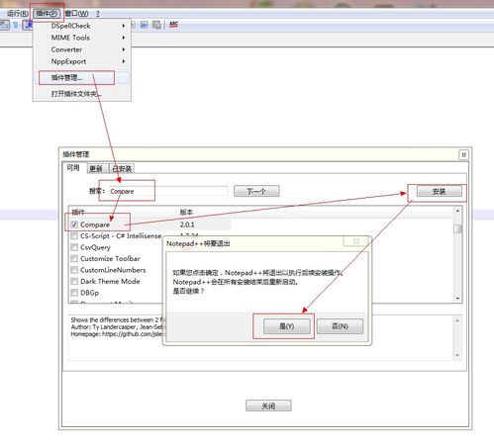This screenshot has height=448, width=494.
Task: Check the CustomLineNumbers plugin checkbox
Action: (x=74, y=270)
